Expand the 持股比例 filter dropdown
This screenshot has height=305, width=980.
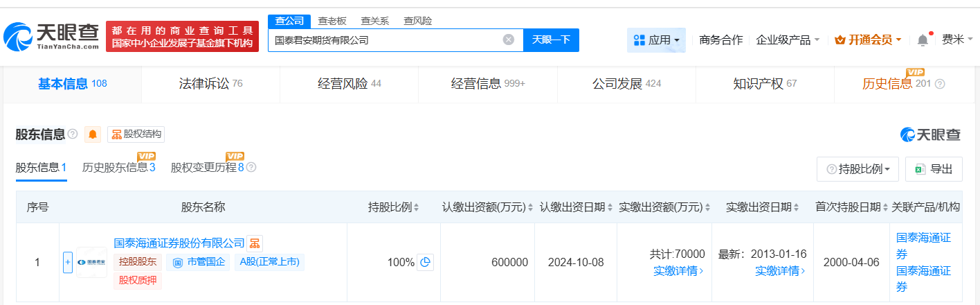point(857,169)
